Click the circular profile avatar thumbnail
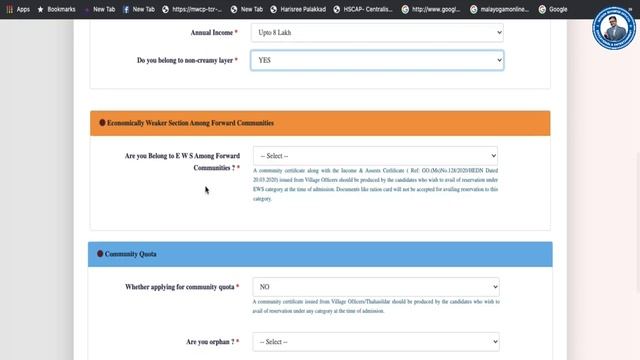 click(614, 28)
